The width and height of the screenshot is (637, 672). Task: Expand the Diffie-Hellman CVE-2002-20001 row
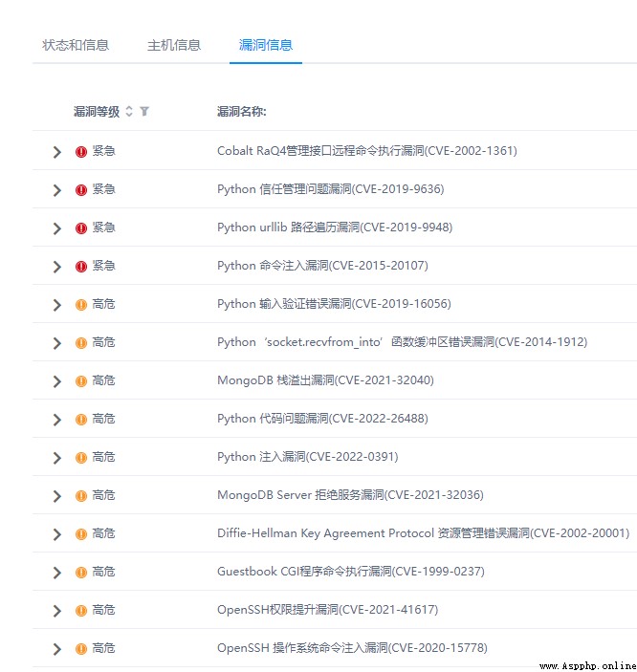(57, 534)
